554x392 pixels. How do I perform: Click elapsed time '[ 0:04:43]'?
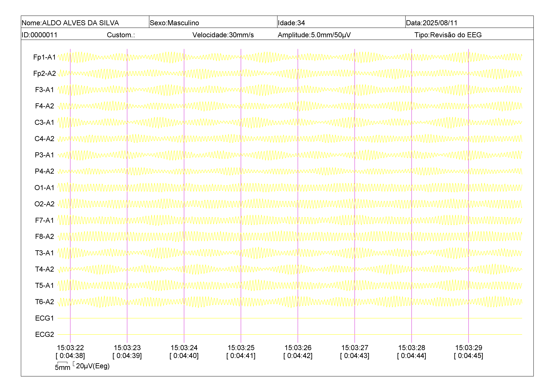[x=355, y=356]
